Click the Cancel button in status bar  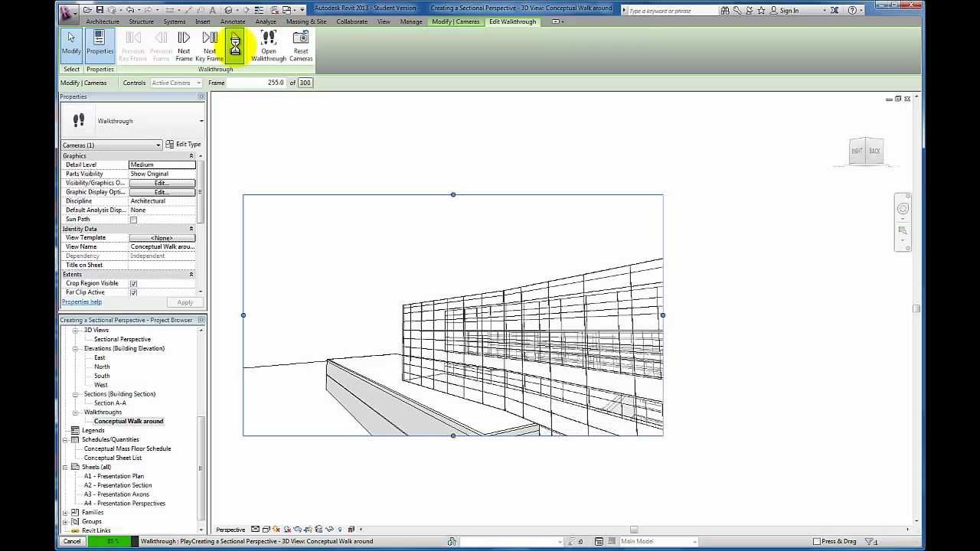pyautogui.click(x=72, y=541)
